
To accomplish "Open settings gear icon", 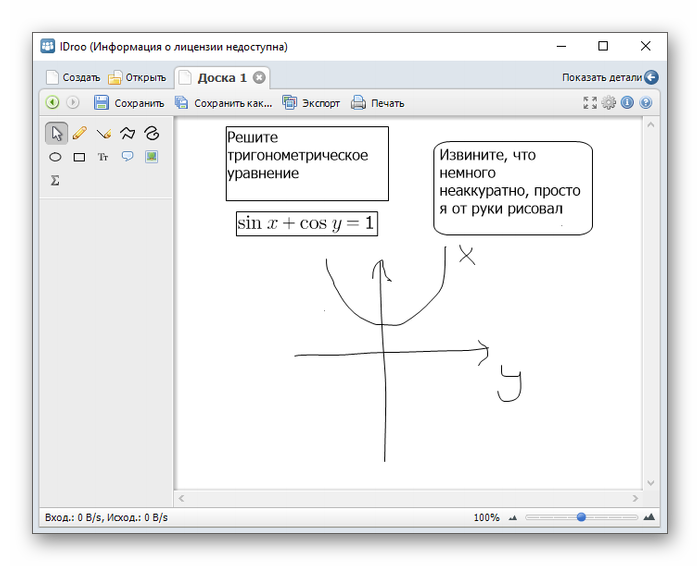I will coord(608,103).
